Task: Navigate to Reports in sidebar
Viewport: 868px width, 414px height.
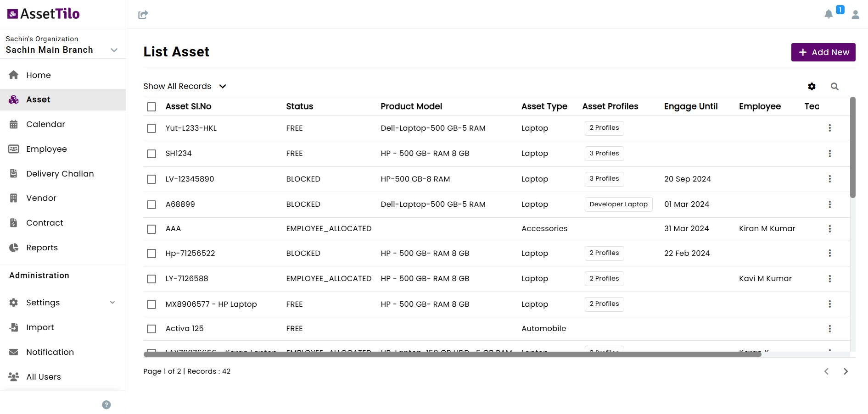Action: click(x=42, y=248)
